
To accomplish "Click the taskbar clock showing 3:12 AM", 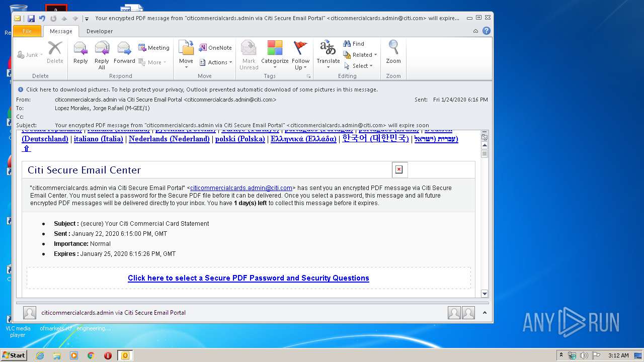I will [618, 355].
